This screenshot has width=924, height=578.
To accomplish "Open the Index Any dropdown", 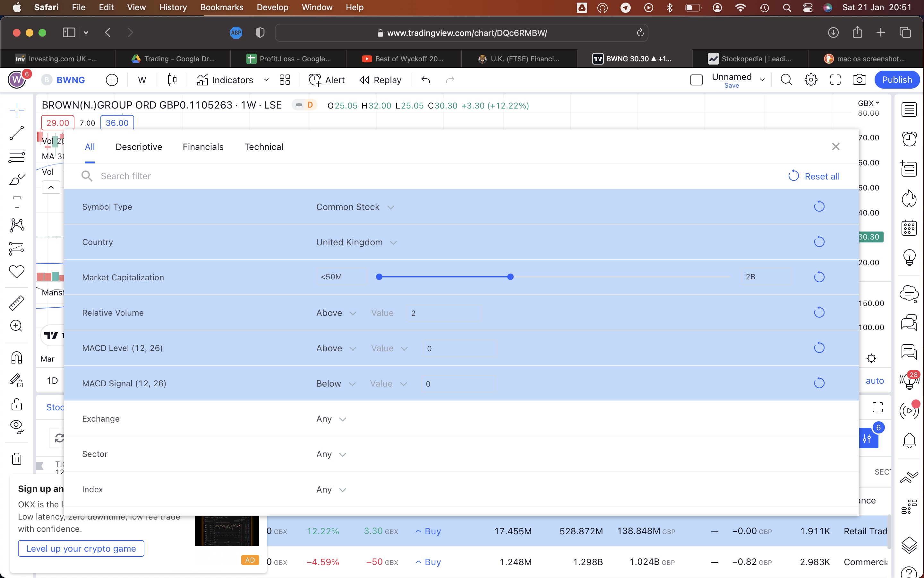I will pos(331,489).
